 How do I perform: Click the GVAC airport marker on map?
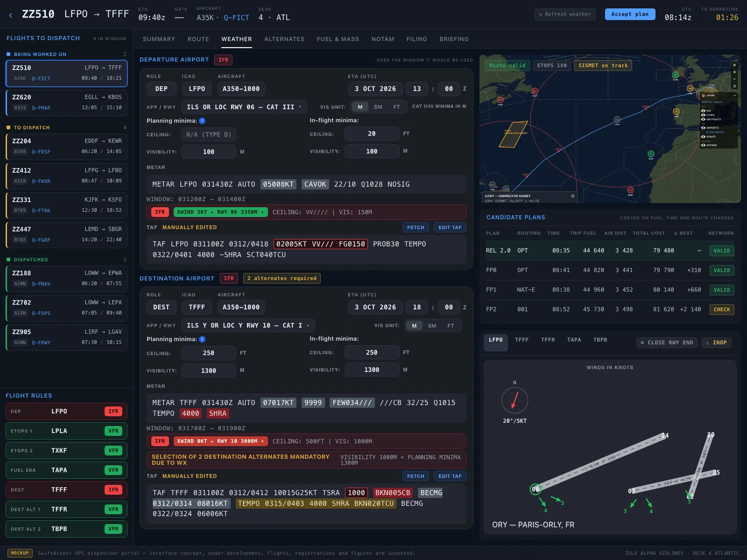click(630, 190)
